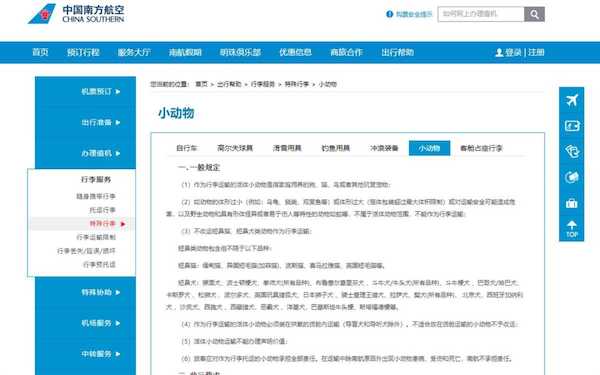Open the 预订行程 navigation item
The image size is (600, 375).
click(x=83, y=52)
